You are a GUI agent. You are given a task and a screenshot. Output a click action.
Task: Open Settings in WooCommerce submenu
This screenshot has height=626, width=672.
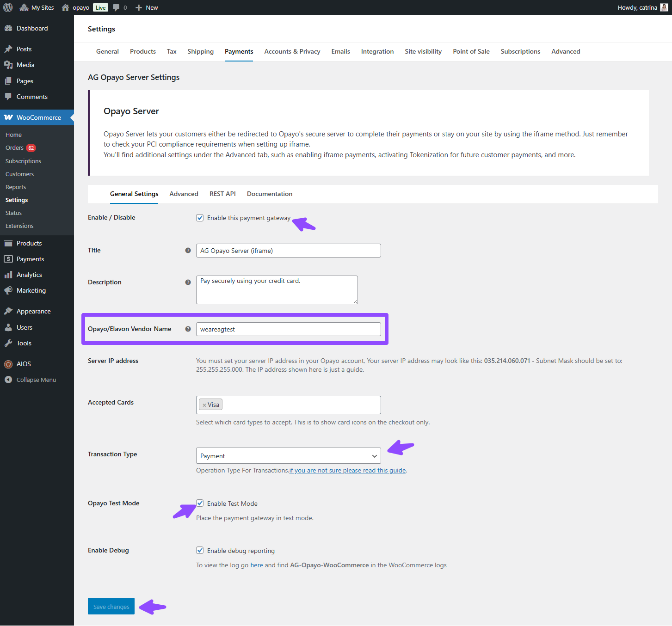pyautogui.click(x=17, y=200)
